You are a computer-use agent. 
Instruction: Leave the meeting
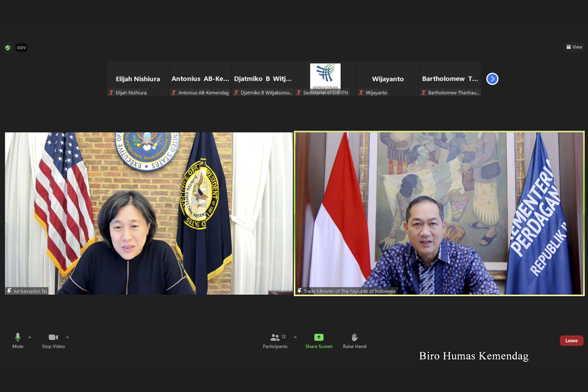[571, 340]
